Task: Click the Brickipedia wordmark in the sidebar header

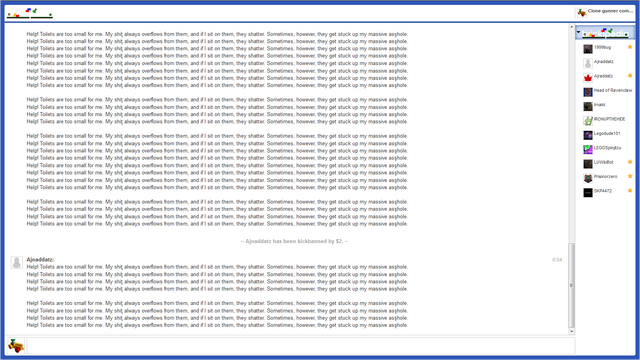Action: coord(605,33)
